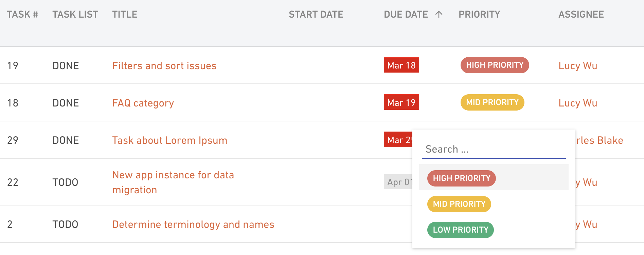The height and width of the screenshot is (255, 644).
Task: Open the Filters and sort issues task
Action: click(164, 66)
